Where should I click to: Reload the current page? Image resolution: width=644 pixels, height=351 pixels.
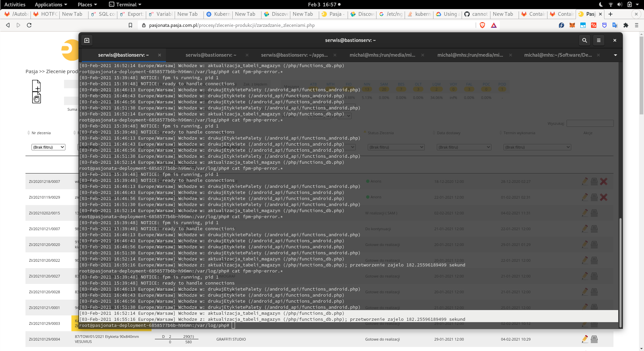tap(29, 25)
